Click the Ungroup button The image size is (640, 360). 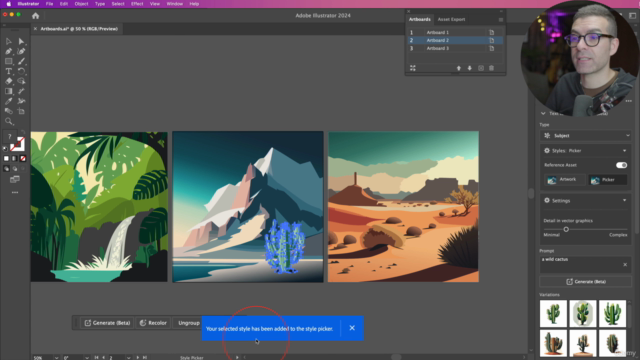coord(188,323)
